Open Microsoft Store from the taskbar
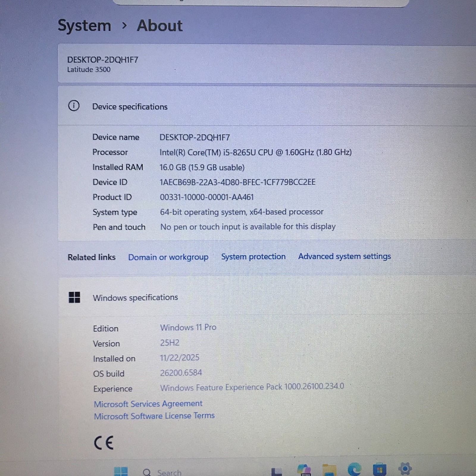This screenshot has width=476, height=476. click(379, 469)
